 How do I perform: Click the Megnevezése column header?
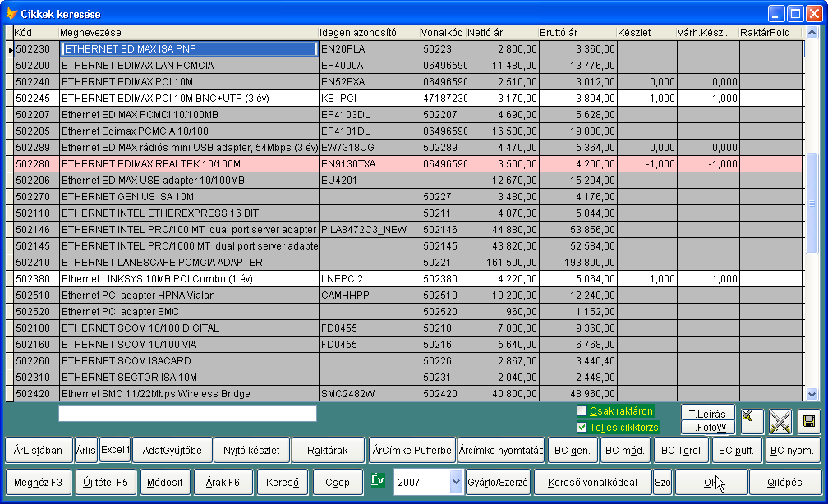[188, 33]
